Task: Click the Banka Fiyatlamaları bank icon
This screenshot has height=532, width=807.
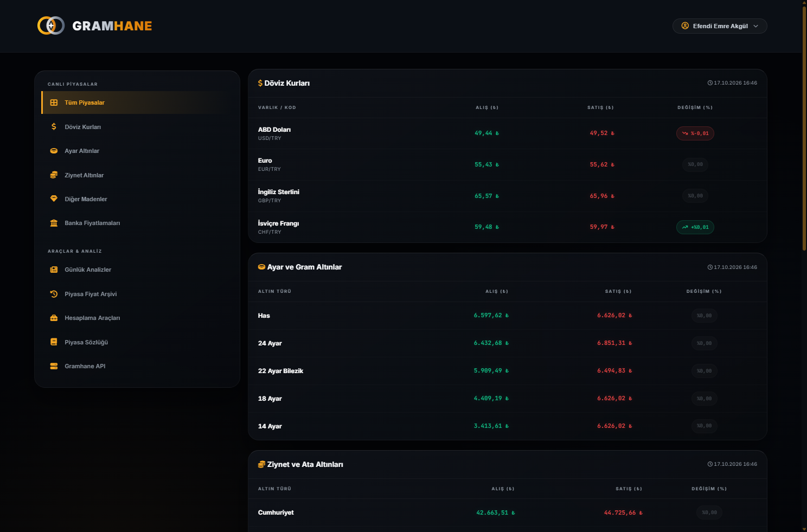Action: [x=54, y=223]
